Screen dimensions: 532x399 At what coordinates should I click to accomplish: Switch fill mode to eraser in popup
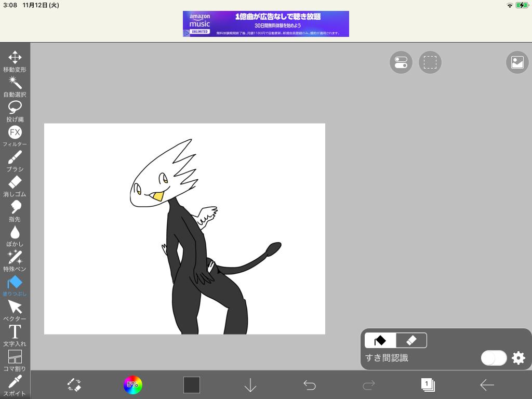tap(411, 340)
